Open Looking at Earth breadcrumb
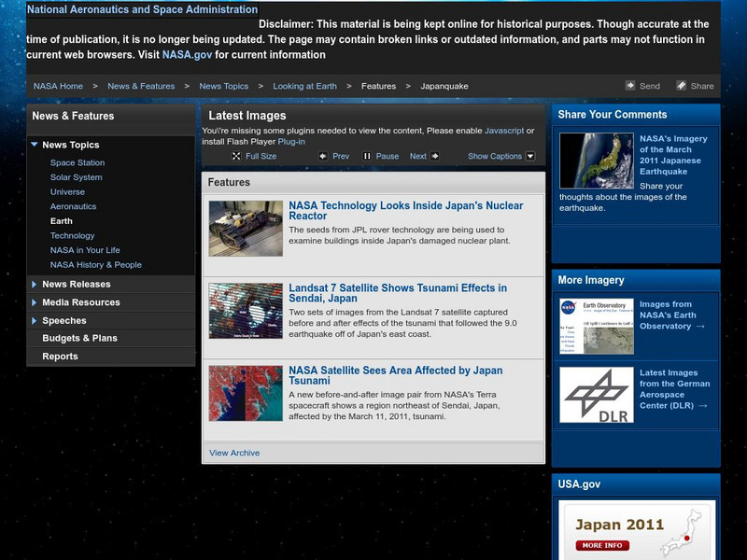 tap(305, 86)
